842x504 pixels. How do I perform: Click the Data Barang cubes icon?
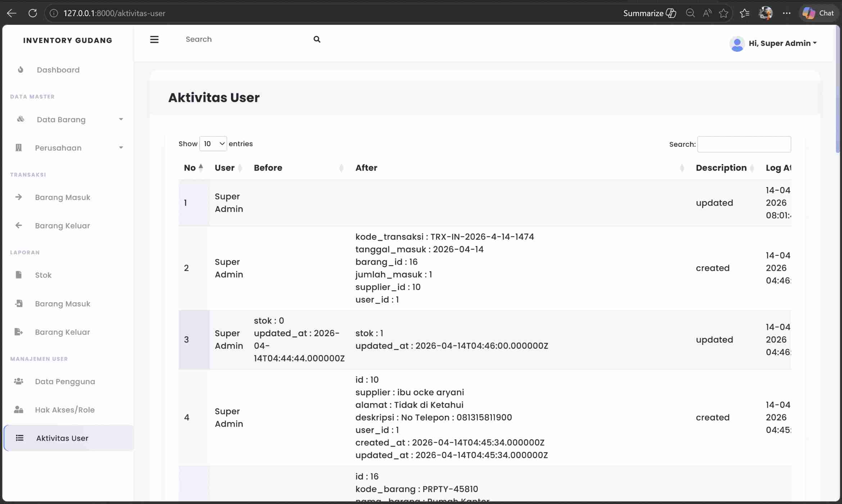(21, 119)
